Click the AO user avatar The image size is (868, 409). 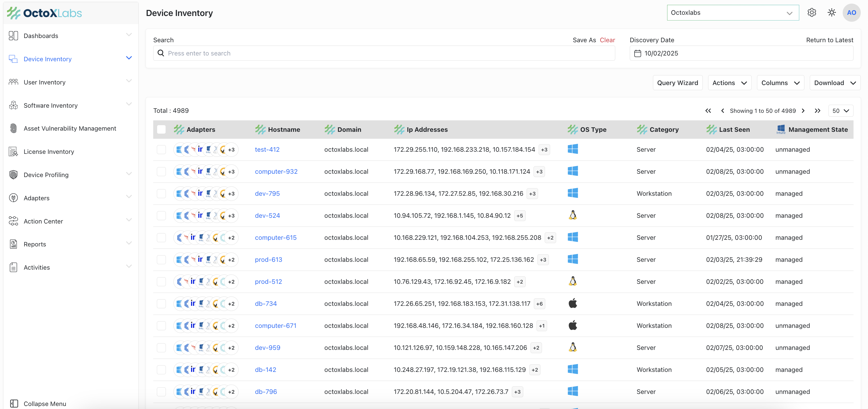click(851, 12)
